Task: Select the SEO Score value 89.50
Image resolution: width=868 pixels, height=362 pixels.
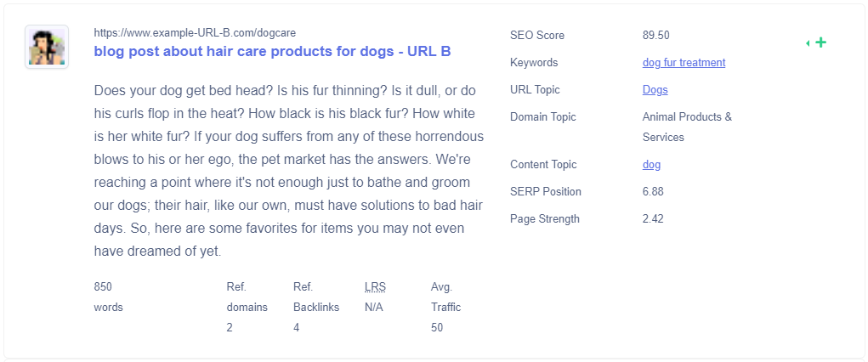Action: click(656, 36)
